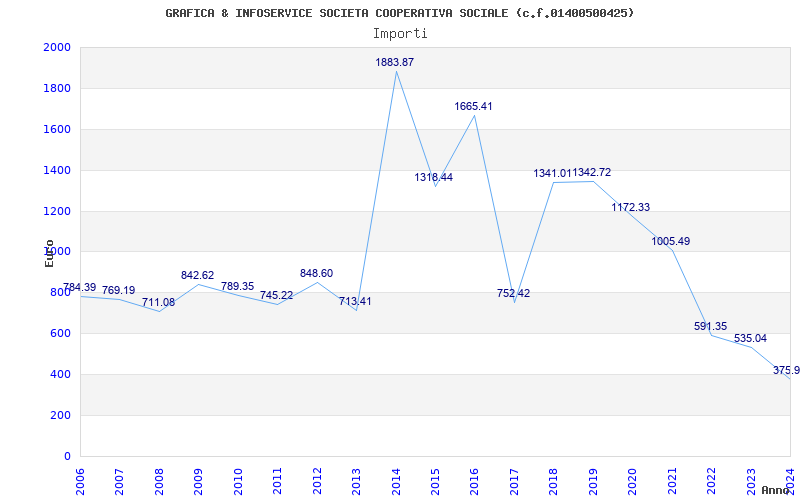Click the 745.22 value label
The width and height of the screenshot is (800, 500).
click(277, 295)
